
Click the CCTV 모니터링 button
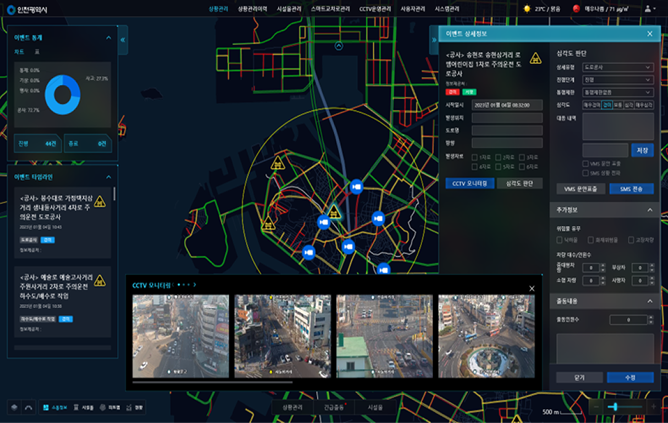[469, 183]
